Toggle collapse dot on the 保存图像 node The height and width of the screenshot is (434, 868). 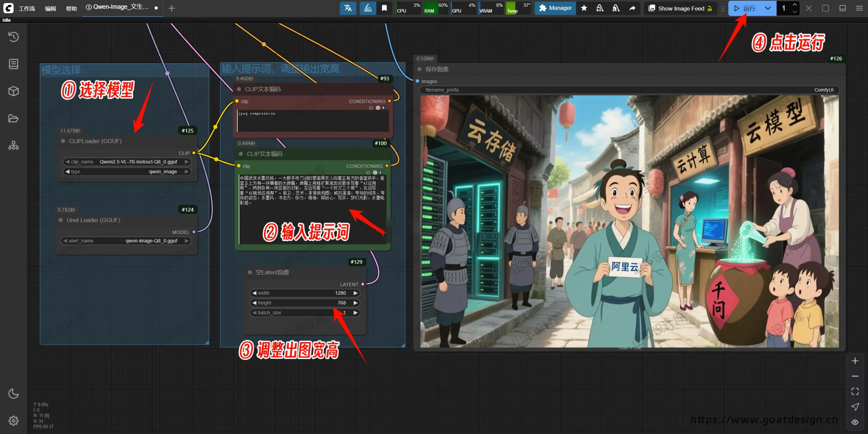coord(420,69)
